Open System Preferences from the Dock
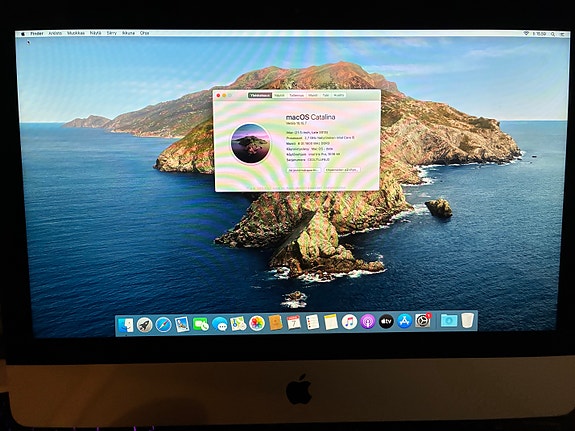This screenshot has width=575, height=431. point(423,321)
